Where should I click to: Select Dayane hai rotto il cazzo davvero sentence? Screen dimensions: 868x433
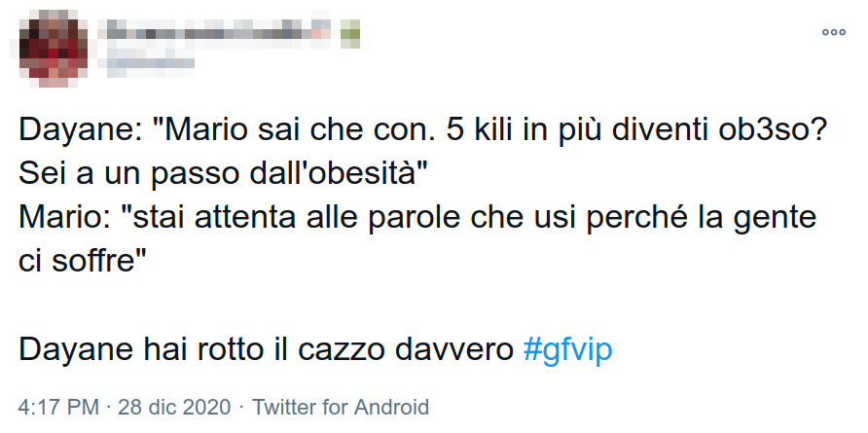[267, 350]
